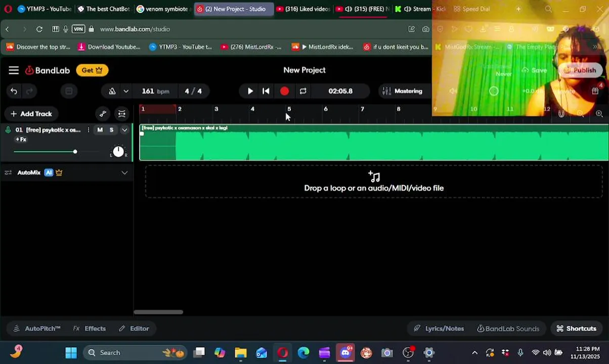Image resolution: width=609 pixels, height=364 pixels.
Task: Open 'Download Youtube...' bookmark
Action: [109, 47]
